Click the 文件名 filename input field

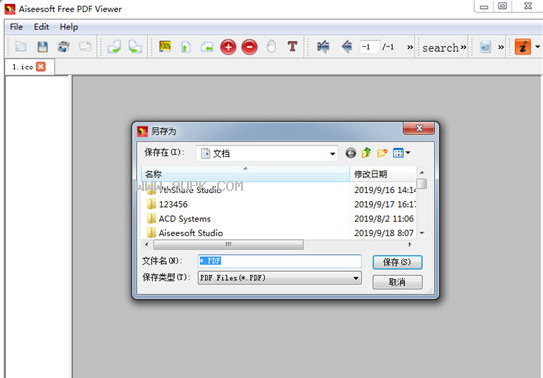pyautogui.click(x=280, y=261)
